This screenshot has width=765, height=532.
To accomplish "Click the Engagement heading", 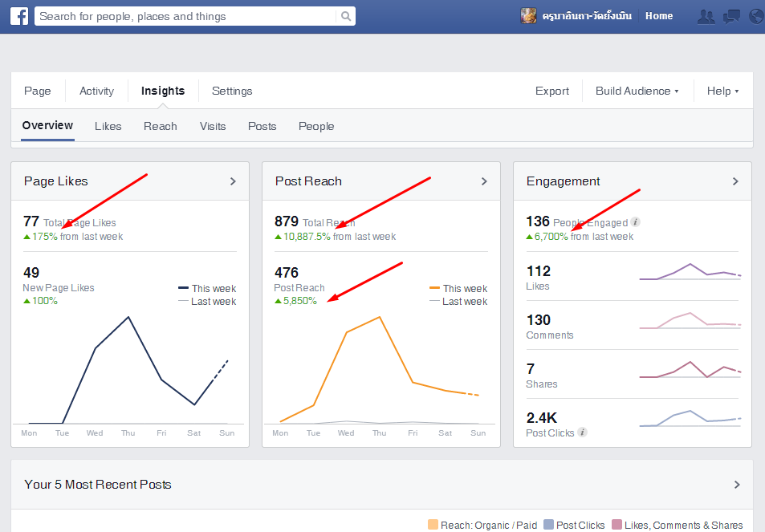I will (563, 181).
